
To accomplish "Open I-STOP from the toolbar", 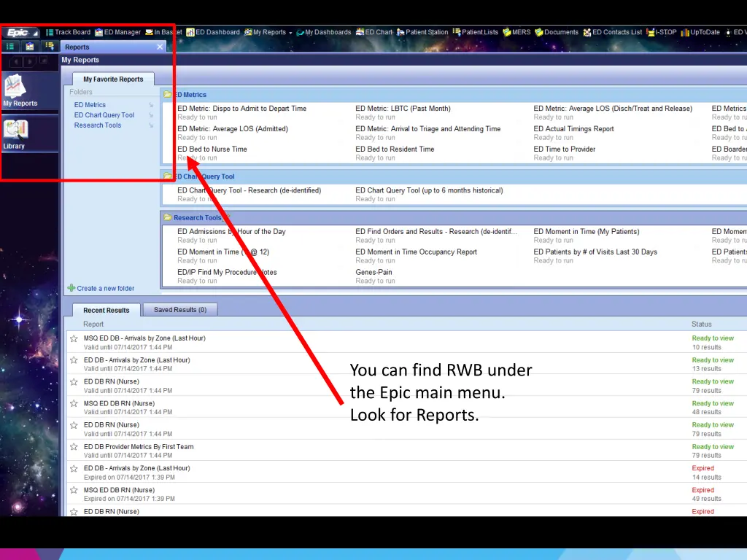I will [x=661, y=32].
